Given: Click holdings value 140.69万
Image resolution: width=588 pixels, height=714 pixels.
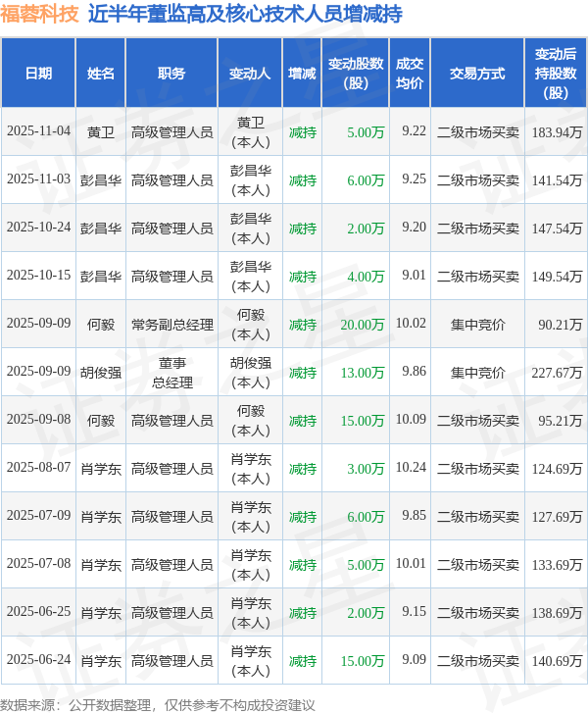Looking at the screenshot, I should [557, 661].
